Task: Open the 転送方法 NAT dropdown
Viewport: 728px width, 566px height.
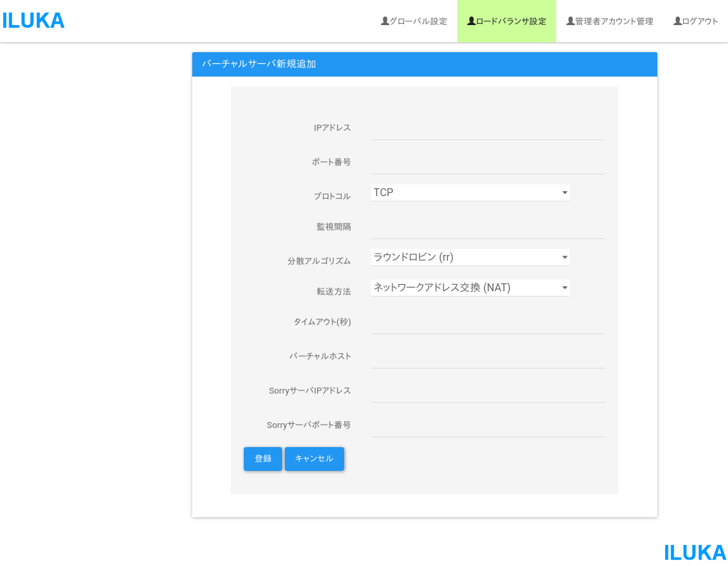Action: (x=470, y=288)
